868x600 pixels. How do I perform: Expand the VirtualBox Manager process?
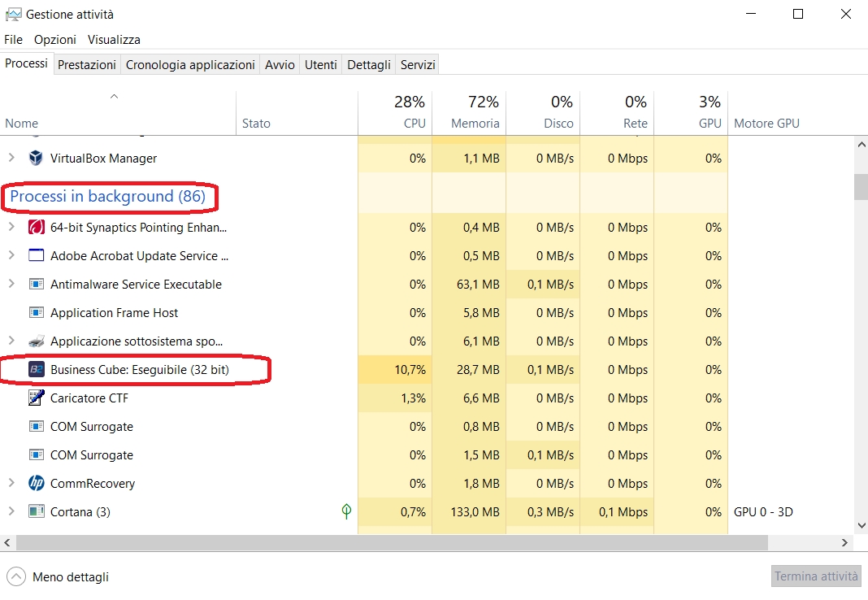click(x=11, y=158)
